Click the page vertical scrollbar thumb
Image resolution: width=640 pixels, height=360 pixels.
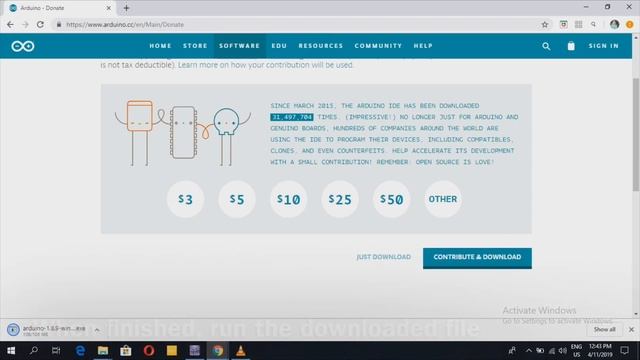[636, 134]
